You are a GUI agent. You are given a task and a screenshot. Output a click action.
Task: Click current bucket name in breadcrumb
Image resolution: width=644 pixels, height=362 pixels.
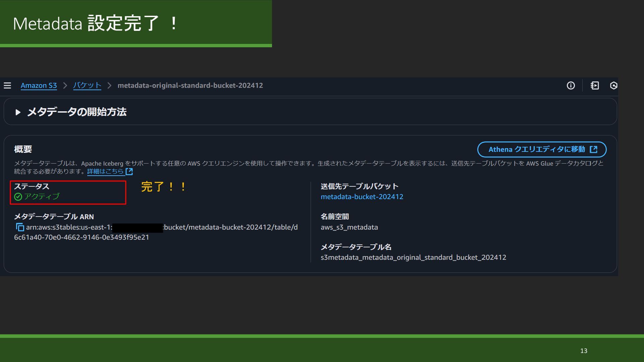(190, 85)
